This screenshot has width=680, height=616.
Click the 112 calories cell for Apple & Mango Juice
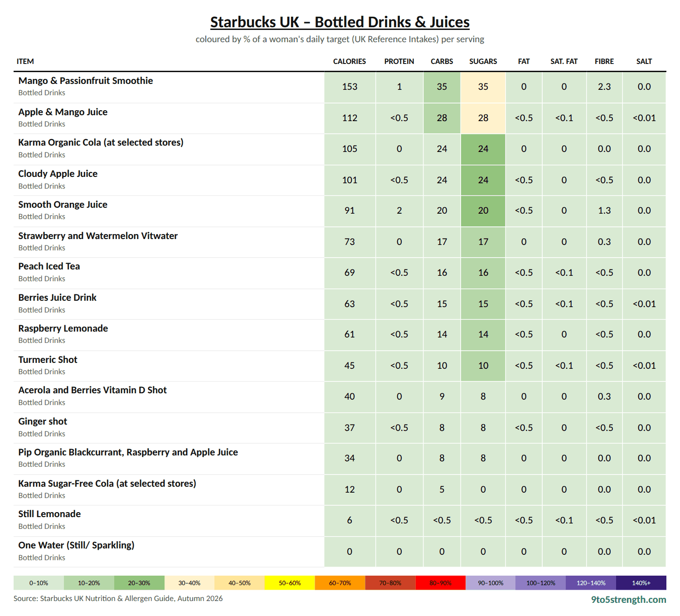pos(350,118)
